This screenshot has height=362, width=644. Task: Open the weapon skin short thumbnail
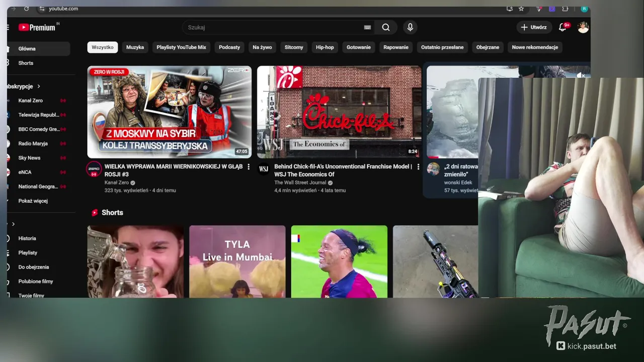point(435,261)
